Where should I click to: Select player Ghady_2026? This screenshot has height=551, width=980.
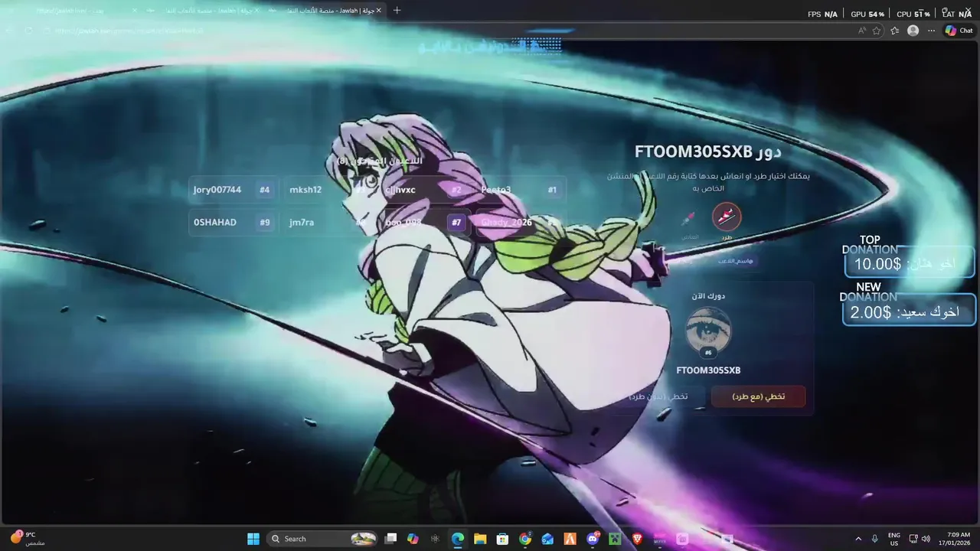coord(521,223)
